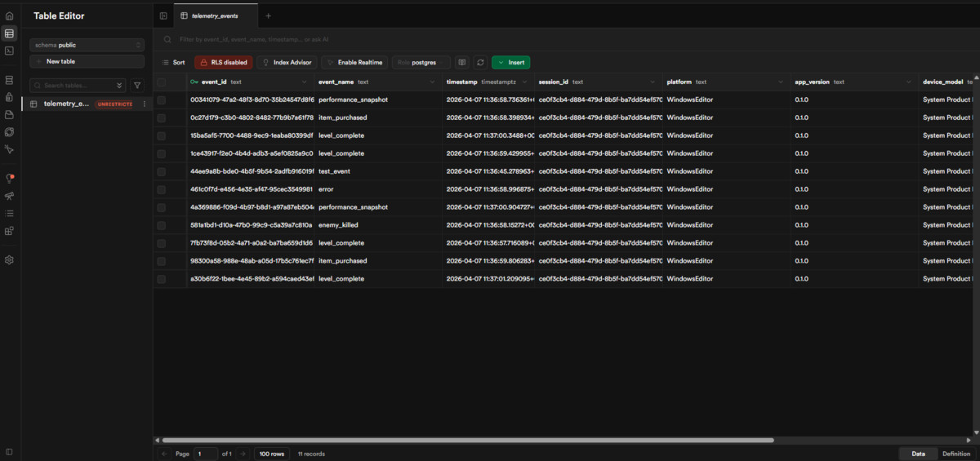Switch to the Definition view tab
The width and height of the screenshot is (980, 461).
tap(956, 454)
